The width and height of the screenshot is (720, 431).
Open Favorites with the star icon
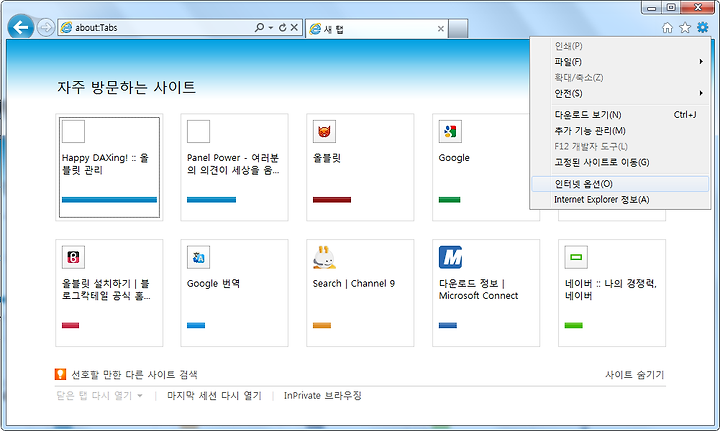click(685, 28)
